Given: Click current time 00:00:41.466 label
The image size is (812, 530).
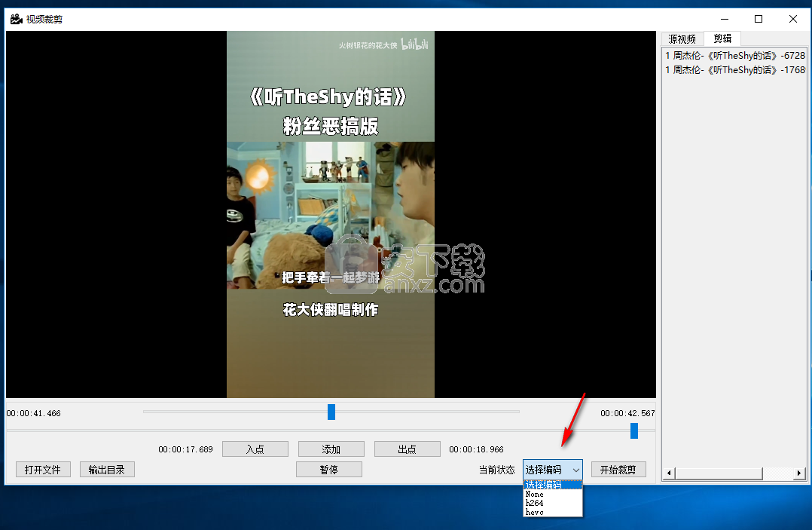Looking at the screenshot, I should click(34, 413).
